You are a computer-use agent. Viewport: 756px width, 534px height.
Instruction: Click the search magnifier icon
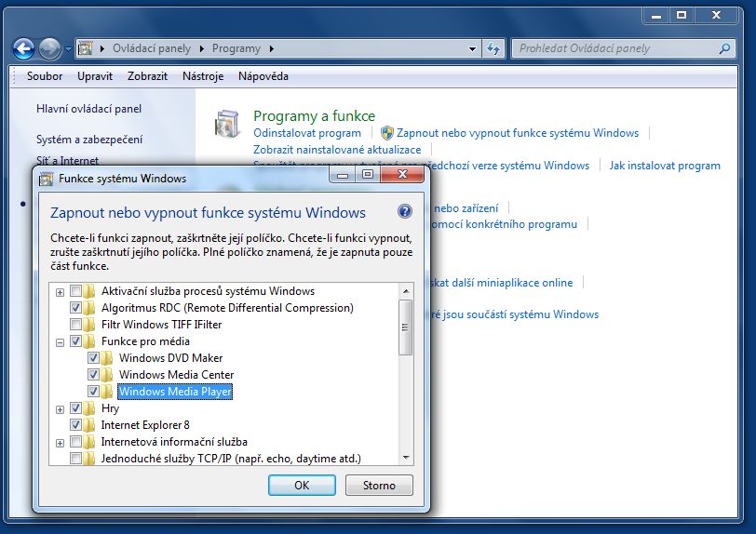point(724,48)
